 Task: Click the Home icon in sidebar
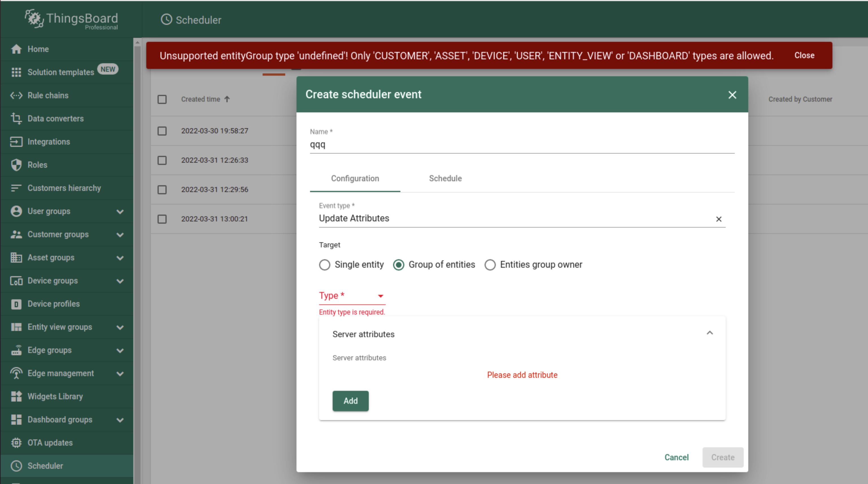click(x=16, y=49)
